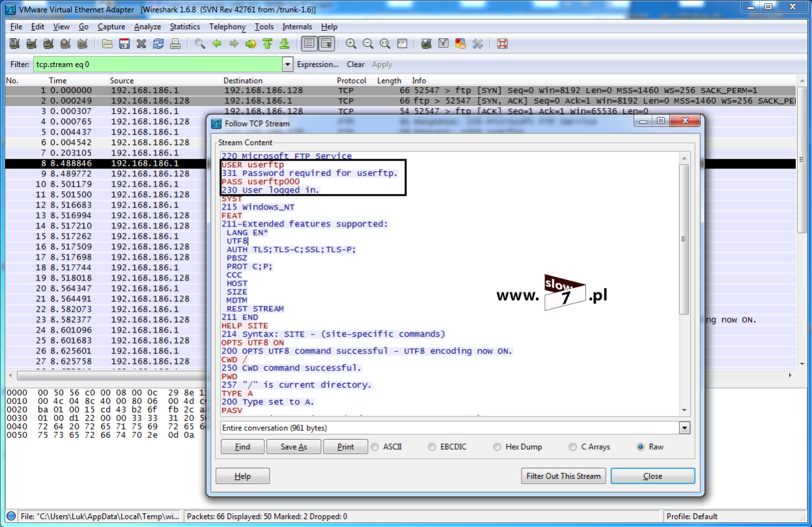Restart the running capture icon
Image resolution: width=812 pixels, height=527 pixels.
pyautogui.click(x=81, y=44)
